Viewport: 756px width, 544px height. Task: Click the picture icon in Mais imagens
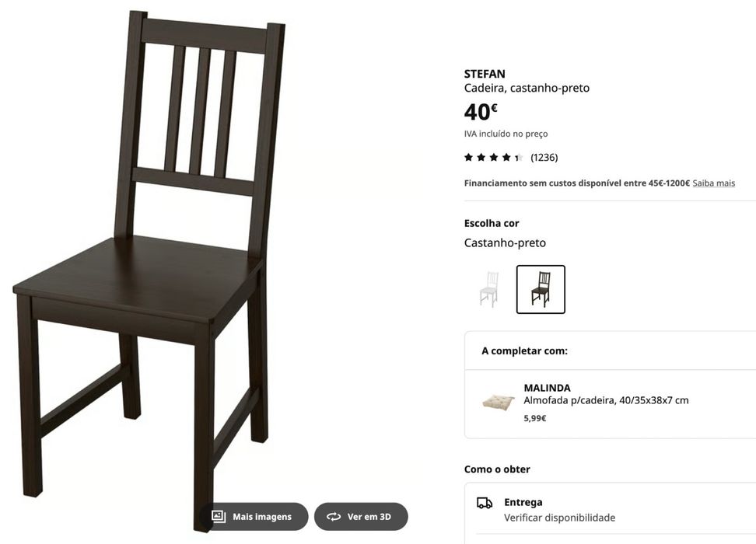[219, 517]
